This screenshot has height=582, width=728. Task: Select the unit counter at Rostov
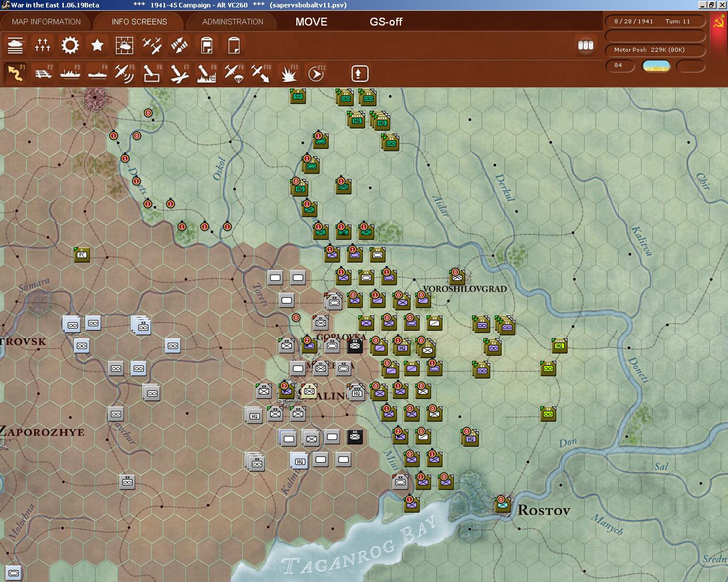[502, 504]
